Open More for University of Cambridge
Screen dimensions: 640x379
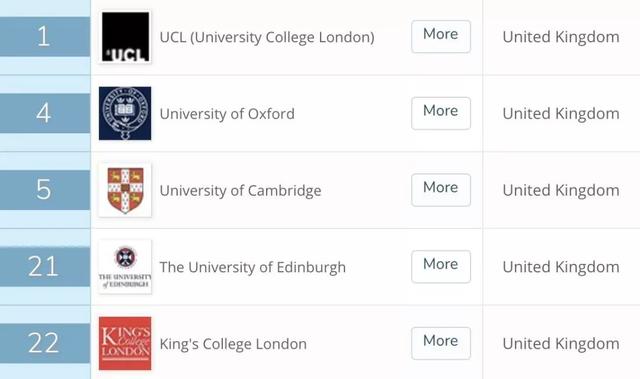pos(441,190)
